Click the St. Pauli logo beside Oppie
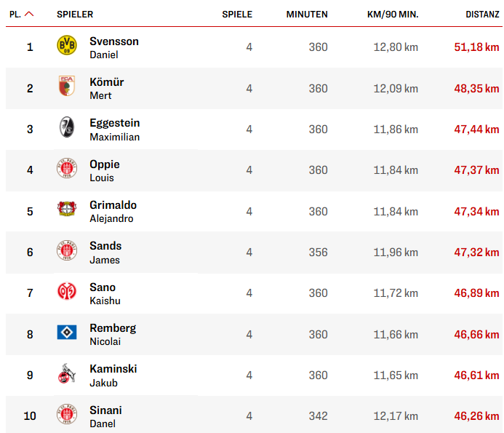 pos(66,170)
